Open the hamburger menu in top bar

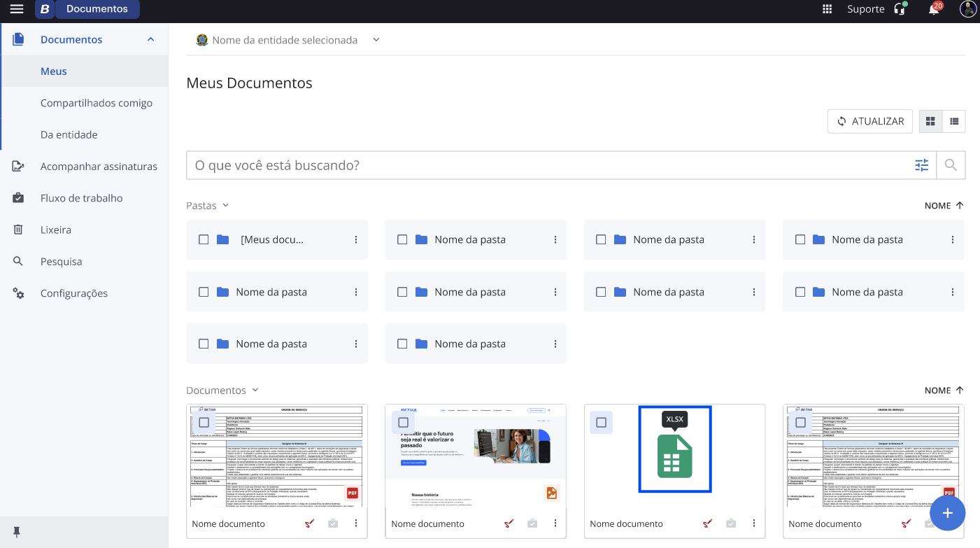click(x=17, y=9)
